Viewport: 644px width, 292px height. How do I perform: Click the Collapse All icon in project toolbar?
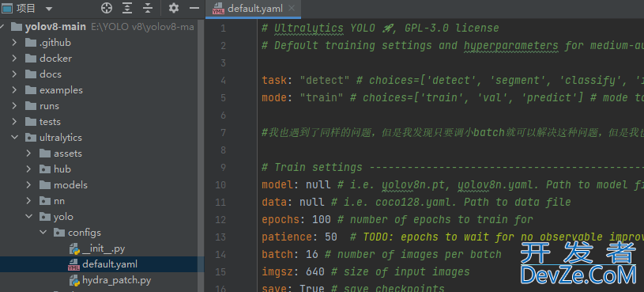coord(148,8)
